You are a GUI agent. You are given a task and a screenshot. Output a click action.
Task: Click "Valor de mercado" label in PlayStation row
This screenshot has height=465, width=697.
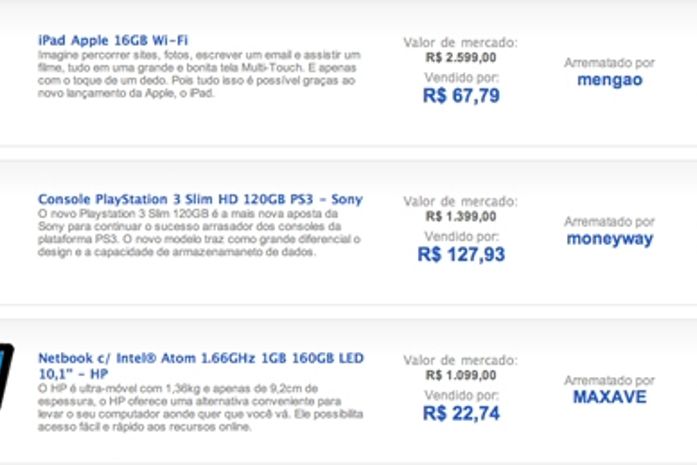[x=460, y=201]
